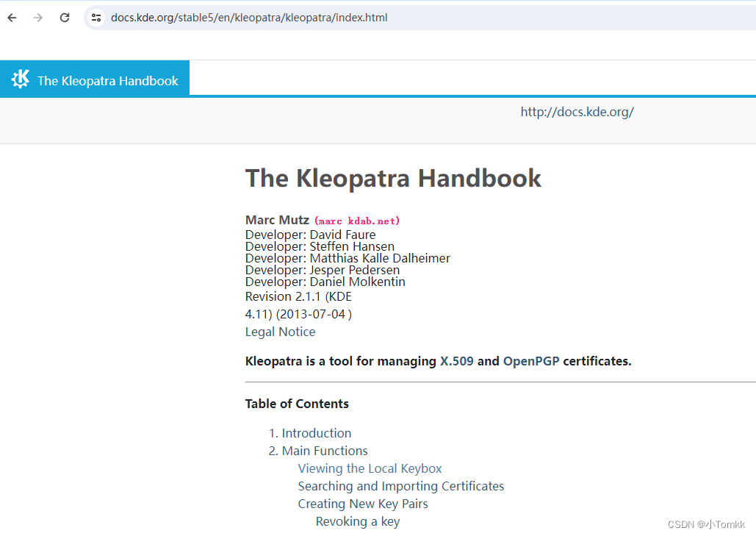Select text Developer: Daniel Molkentin
This screenshot has height=536, width=756.
pyautogui.click(x=325, y=282)
